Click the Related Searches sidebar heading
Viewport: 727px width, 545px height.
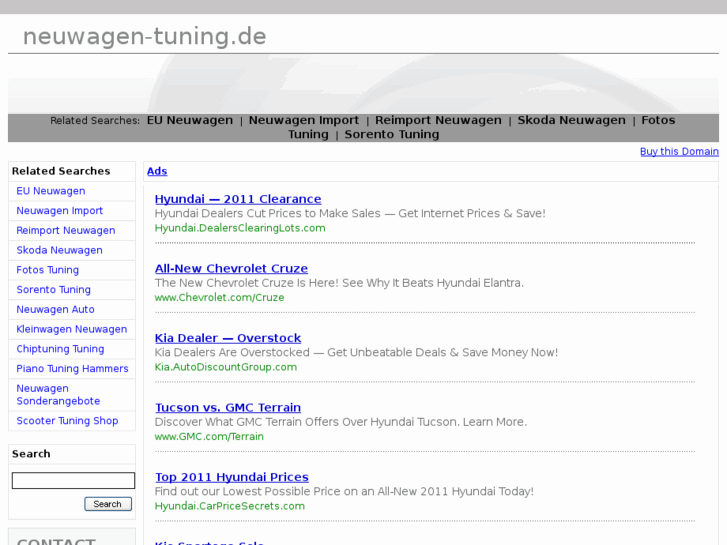click(61, 171)
